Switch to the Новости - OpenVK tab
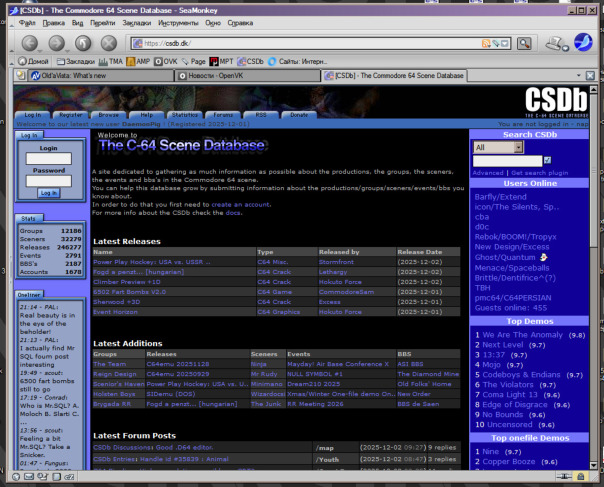Image resolution: width=604 pixels, height=487 pixels. [x=247, y=76]
